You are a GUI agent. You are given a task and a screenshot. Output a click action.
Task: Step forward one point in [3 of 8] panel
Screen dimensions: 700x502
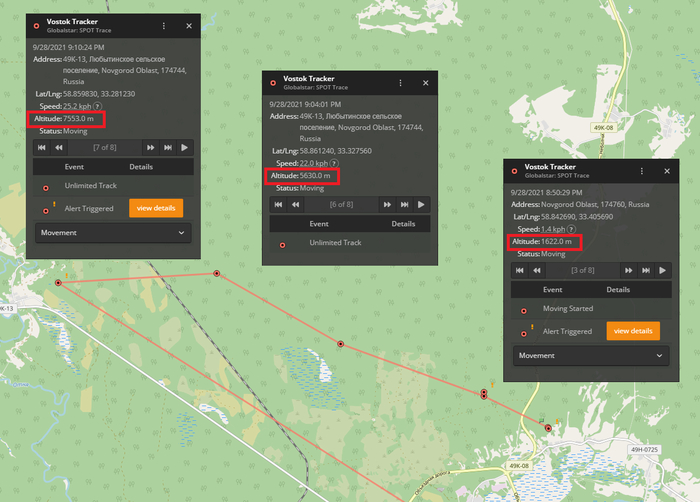[x=626, y=270]
